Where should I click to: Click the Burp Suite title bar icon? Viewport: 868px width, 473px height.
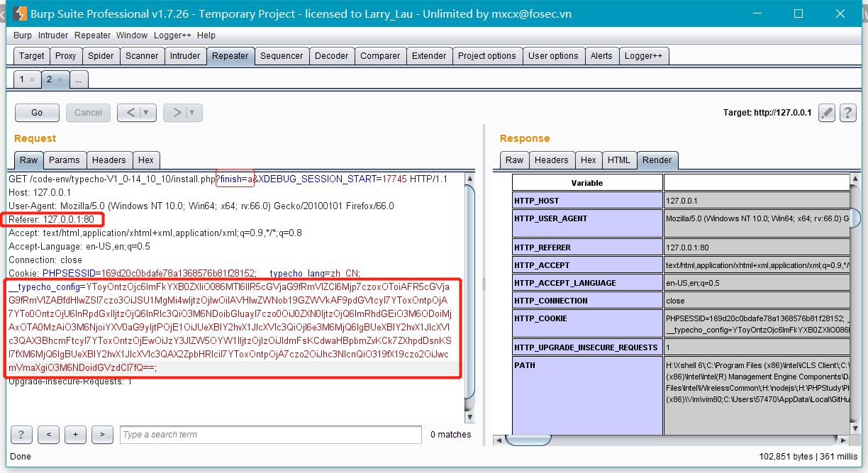pos(19,13)
